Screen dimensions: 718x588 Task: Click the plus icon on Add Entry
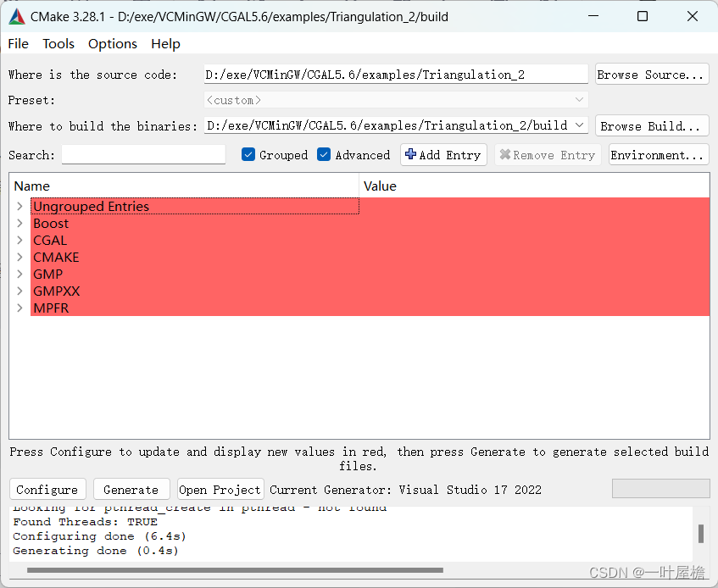point(411,154)
